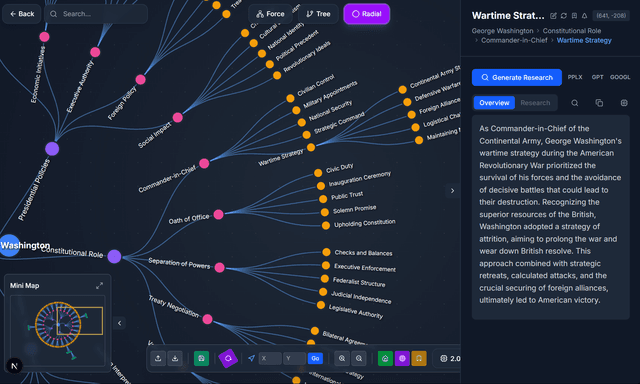Select the Legislative Authority node
640x384 pixels.
pyautogui.click(x=321, y=305)
